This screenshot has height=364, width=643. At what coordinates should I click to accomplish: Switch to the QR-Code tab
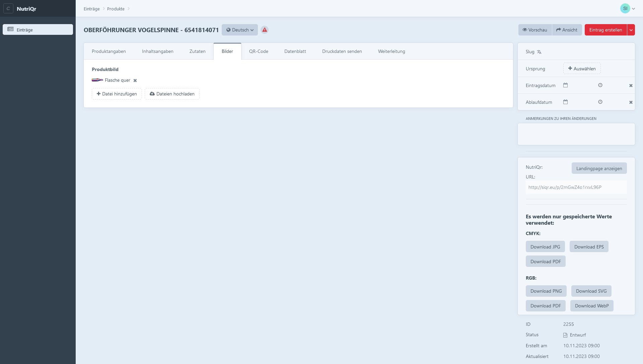pyautogui.click(x=259, y=51)
